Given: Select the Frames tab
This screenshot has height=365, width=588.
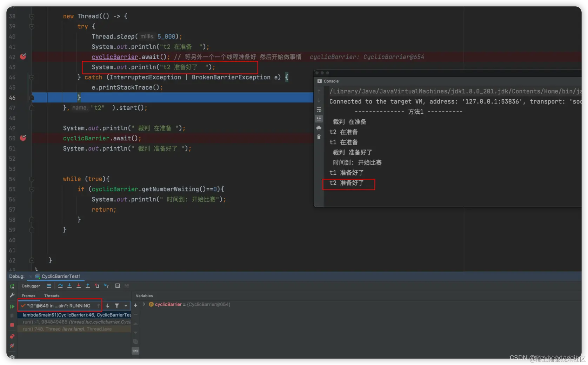Looking at the screenshot, I should click(x=28, y=296).
